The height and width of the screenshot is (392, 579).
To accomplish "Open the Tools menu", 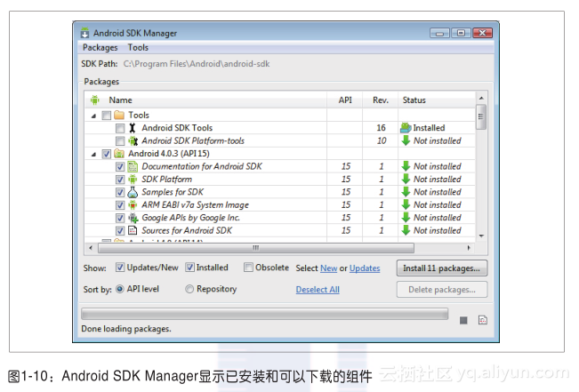I will point(138,48).
